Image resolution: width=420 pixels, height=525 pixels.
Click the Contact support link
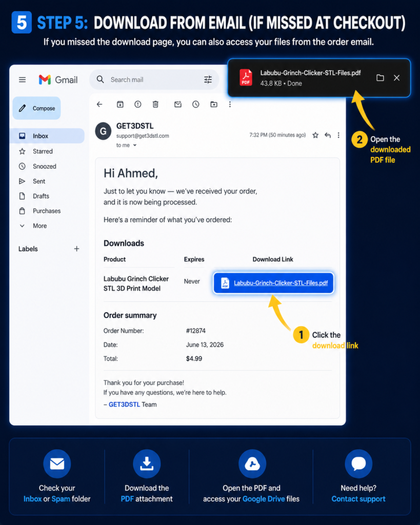tap(358, 499)
